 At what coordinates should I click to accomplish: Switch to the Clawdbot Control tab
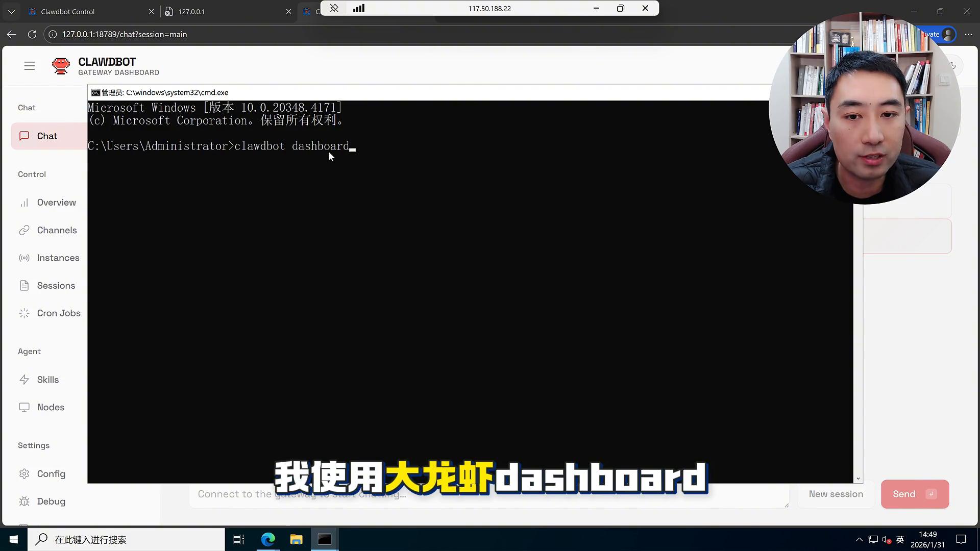point(68,12)
